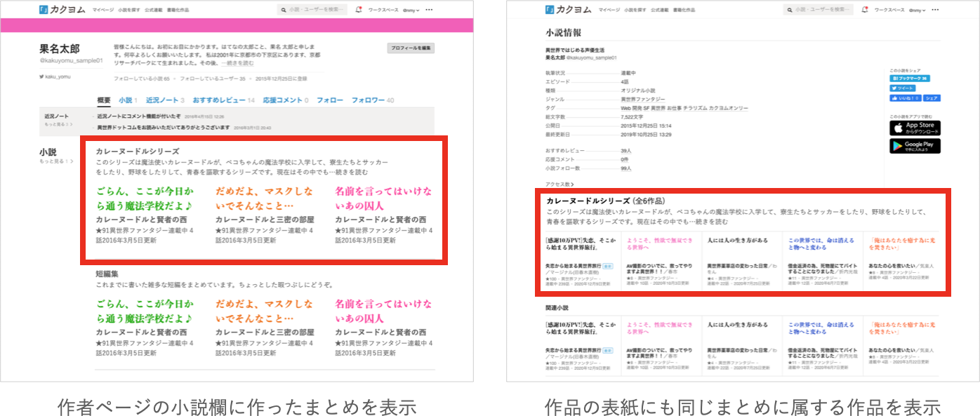Viewport: 980px width, 416px height.
Task: Click the 小説・ユーザーを検索 search field
Action: tap(314, 10)
